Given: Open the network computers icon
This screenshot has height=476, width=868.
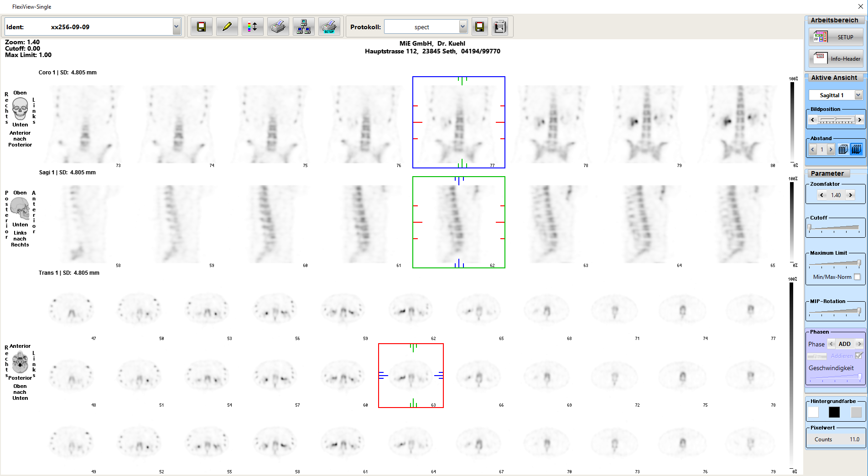Looking at the screenshot, I should tap(303, 27).
